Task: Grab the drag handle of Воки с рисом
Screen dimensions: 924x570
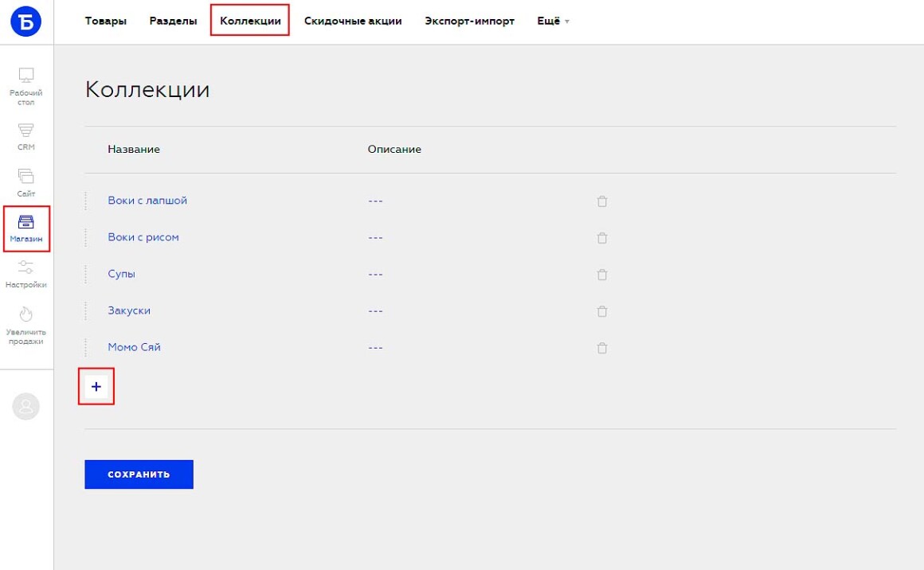Action: [x=86, y=237]
